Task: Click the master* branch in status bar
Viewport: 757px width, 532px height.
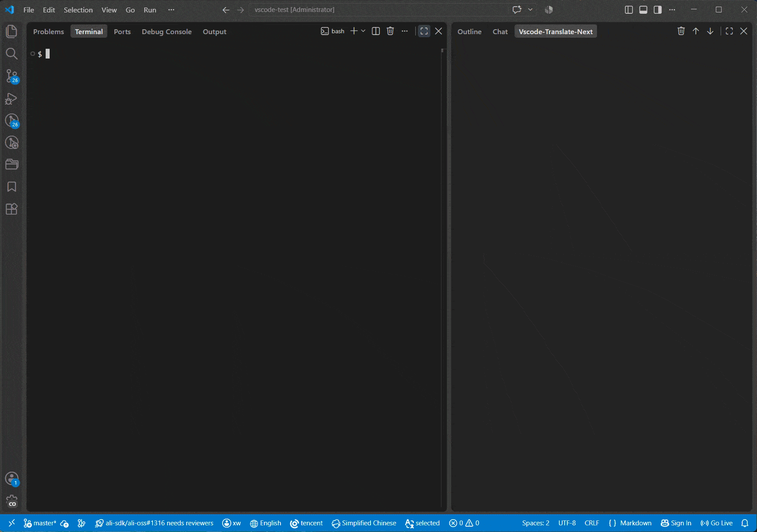Action: [40, 523]
